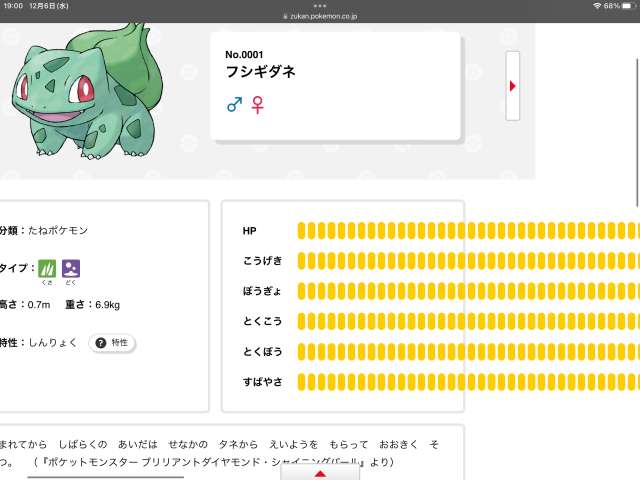This screenshot has height=480, width=640.
Task: Tap the フシギダネ name heading
Action: [260, 72]
